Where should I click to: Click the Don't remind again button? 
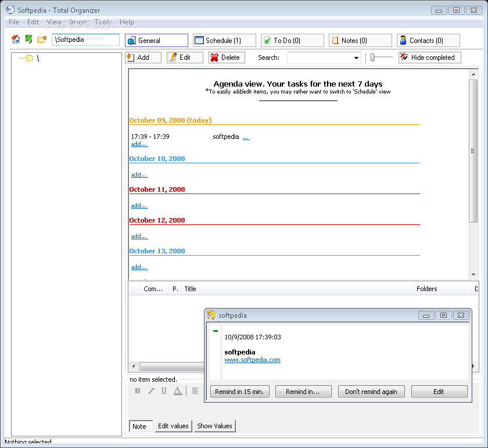pos(371,392)
